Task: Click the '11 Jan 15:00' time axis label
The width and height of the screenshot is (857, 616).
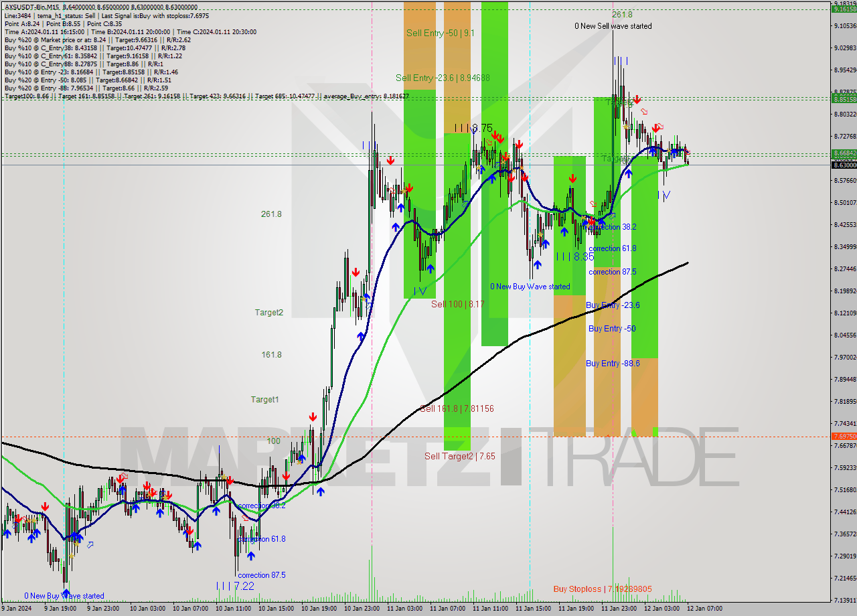Action: click(533, 609)
